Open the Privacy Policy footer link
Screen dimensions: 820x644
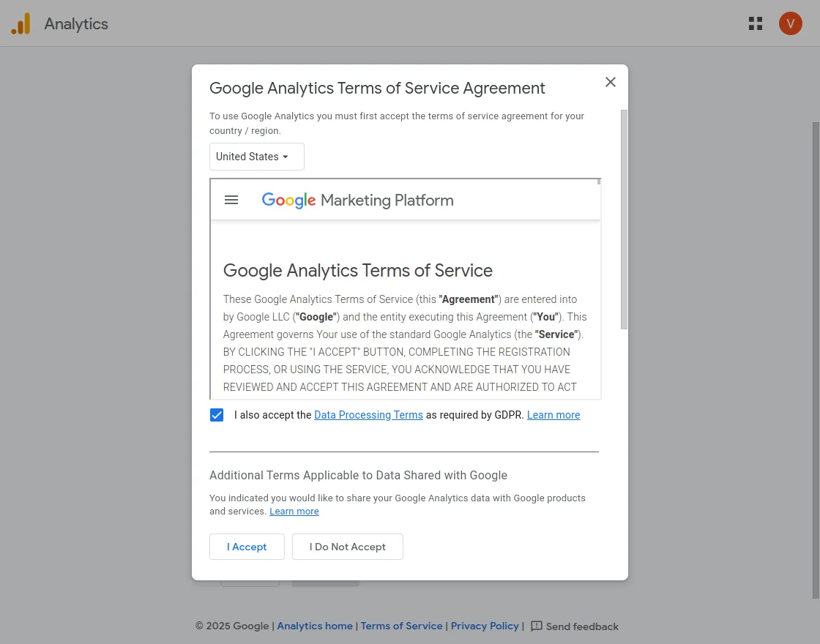(x=485, y=626)
